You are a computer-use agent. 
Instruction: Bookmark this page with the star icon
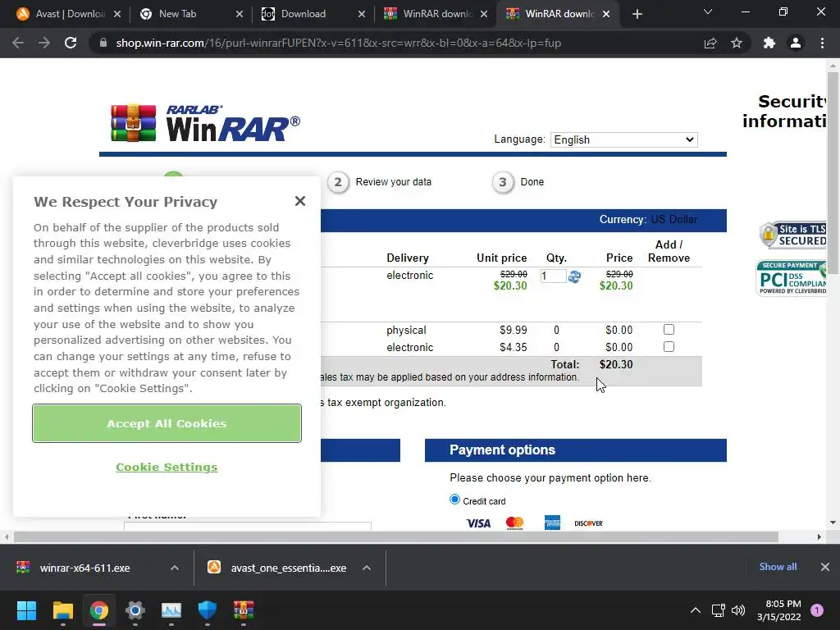737,43
